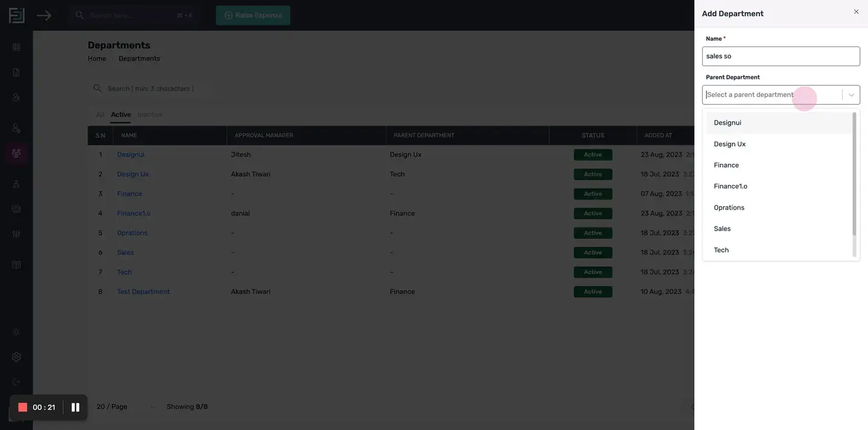Pause the screen recording

coord(75,408)
